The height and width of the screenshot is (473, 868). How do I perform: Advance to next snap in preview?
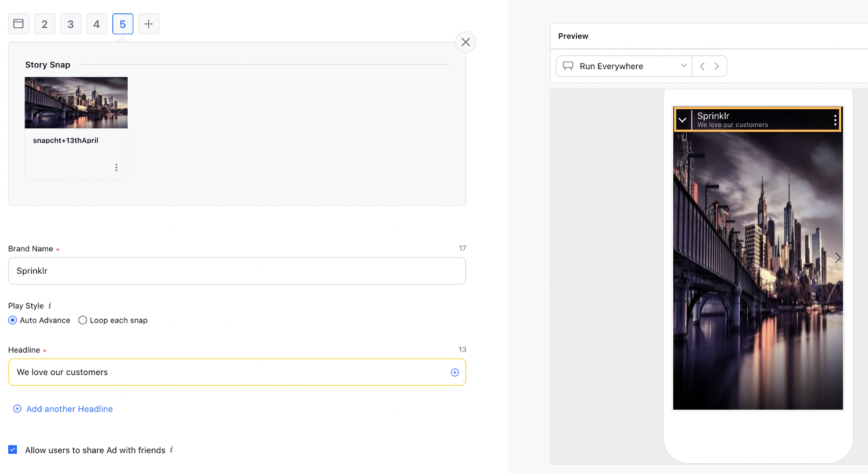(x=838, y=257)
